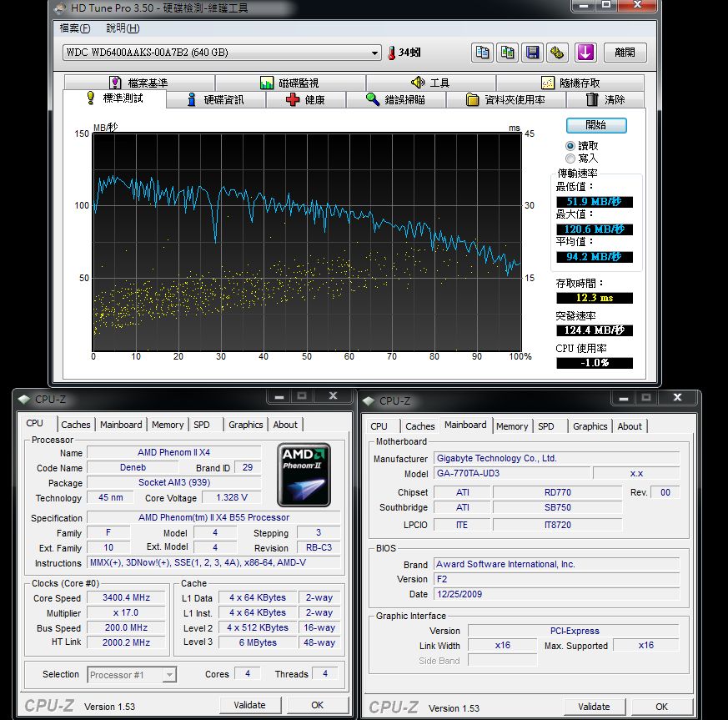Click the purple down arrow icon

coord(585,53)
